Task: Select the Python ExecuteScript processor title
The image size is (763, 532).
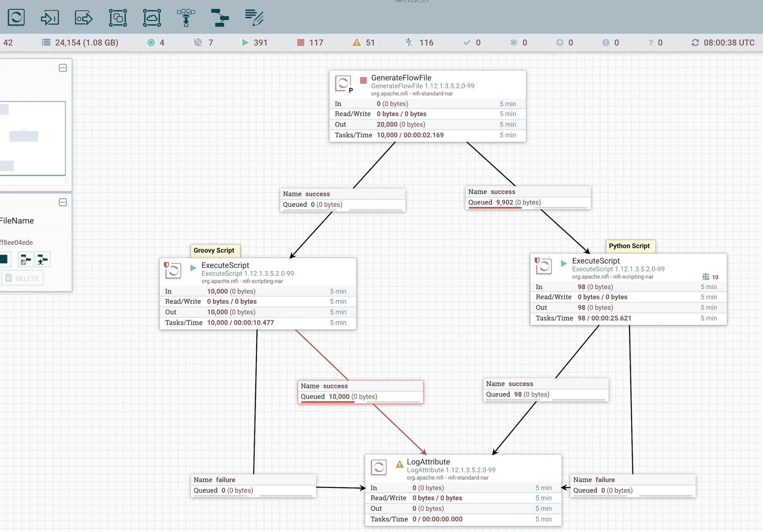Action: 596,261
